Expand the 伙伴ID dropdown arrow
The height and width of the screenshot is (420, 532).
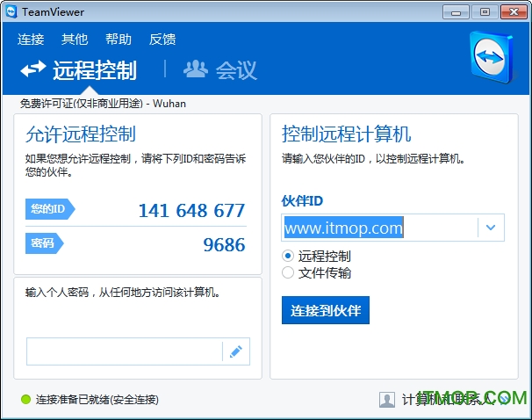(x=491, y=228)
